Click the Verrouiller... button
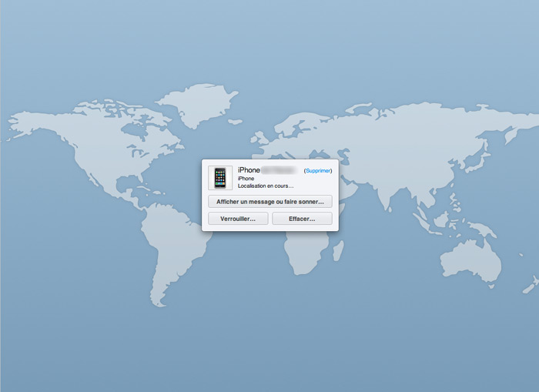 click(238, 219)
